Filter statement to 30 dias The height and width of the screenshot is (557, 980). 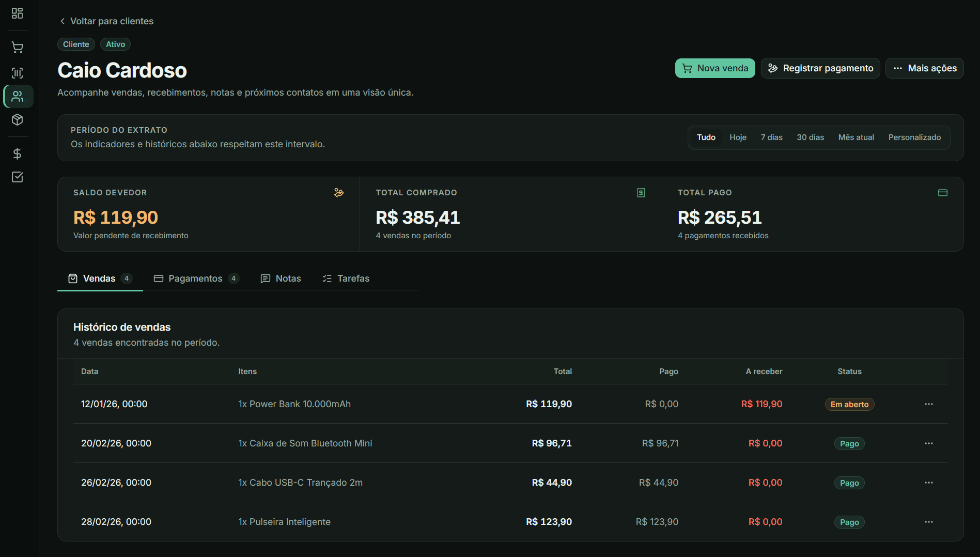811,137
